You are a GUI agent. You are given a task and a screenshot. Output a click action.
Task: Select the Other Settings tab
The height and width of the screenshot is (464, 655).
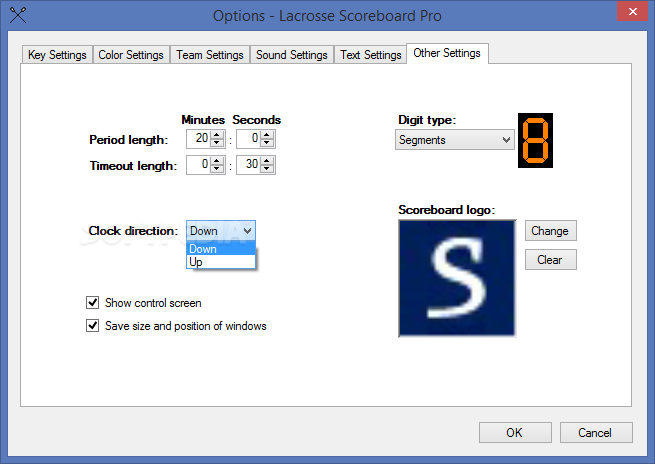tap(447, 53)
